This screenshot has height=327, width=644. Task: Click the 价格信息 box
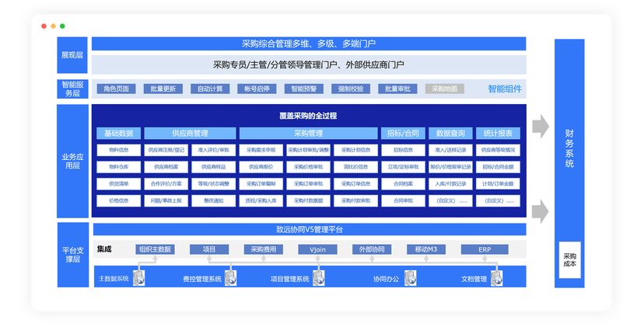pos(119,200)
